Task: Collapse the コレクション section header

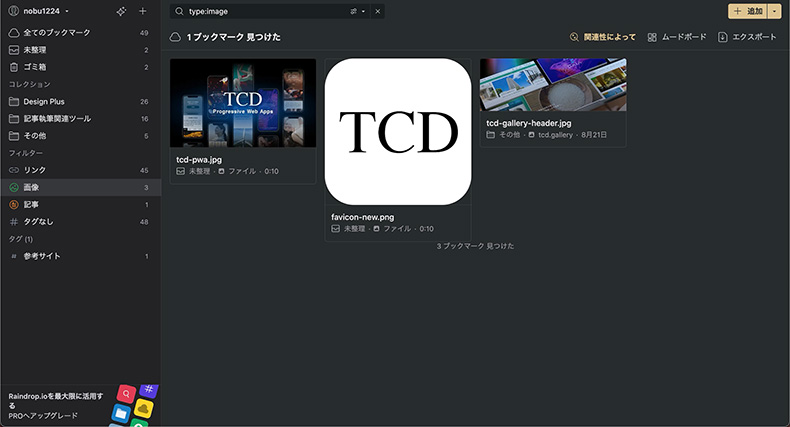Action: [30, 84]
